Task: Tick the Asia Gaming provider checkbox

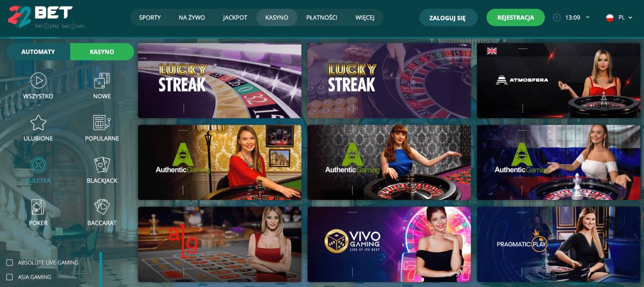Action: click(x=9, y=277)
